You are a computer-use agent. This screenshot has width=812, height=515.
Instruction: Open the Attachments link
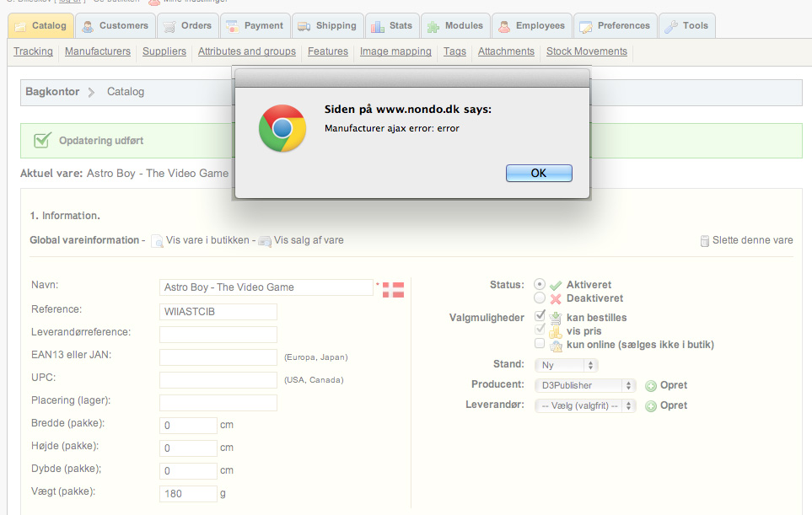(506, 51)
